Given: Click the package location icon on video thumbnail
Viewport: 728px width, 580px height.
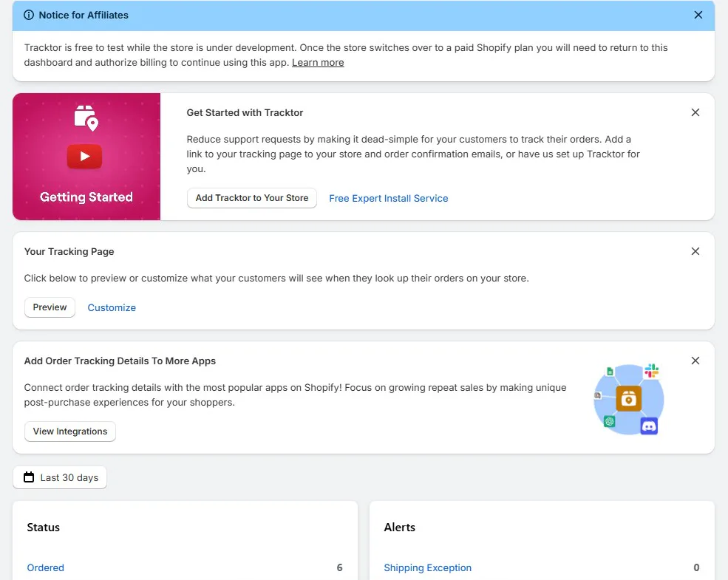Looking at the screenshot, I should (86, 118).
